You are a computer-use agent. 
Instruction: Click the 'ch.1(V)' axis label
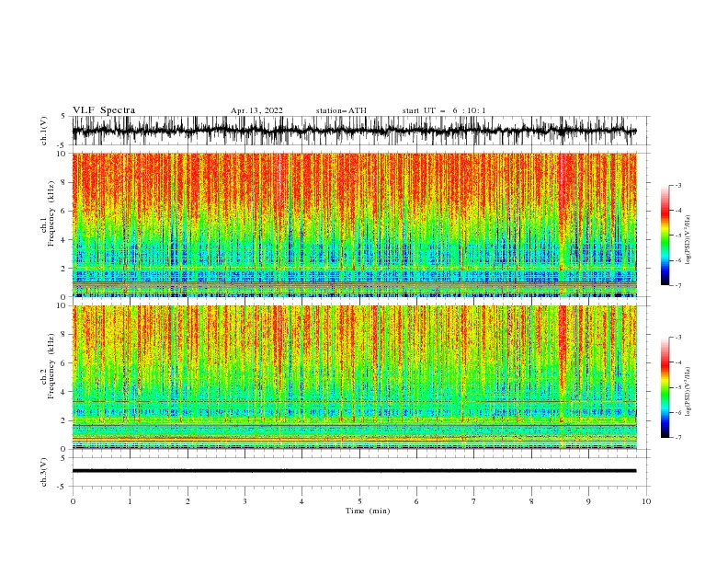(x=44, y=131)
